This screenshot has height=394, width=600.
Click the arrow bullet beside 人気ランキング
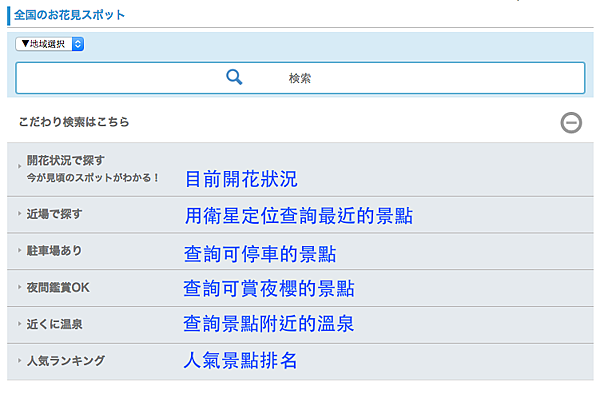tap(19, 360)
